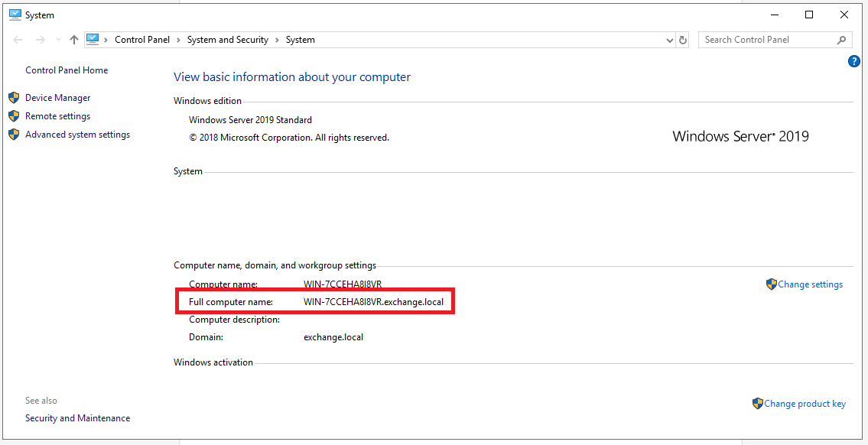
Task: Select System and Security breadcrumb
Action: point(228,40)
